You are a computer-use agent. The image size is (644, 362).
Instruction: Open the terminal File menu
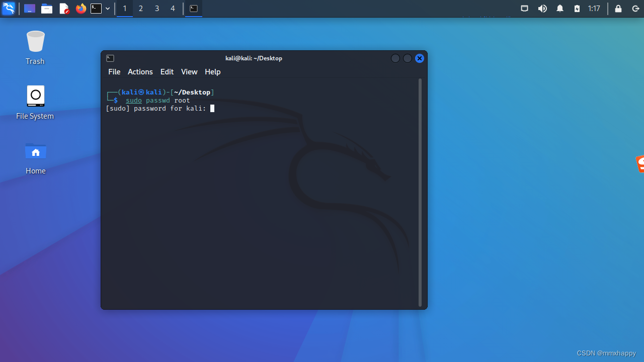pyautogui.click(x=114, y=72)
